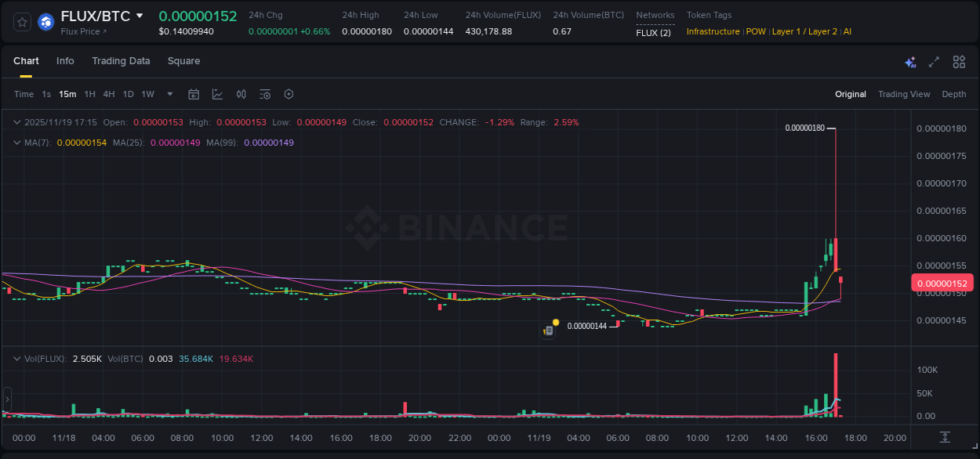
Task: Open the date range calendar picker
Action: [x=194, y=94]
